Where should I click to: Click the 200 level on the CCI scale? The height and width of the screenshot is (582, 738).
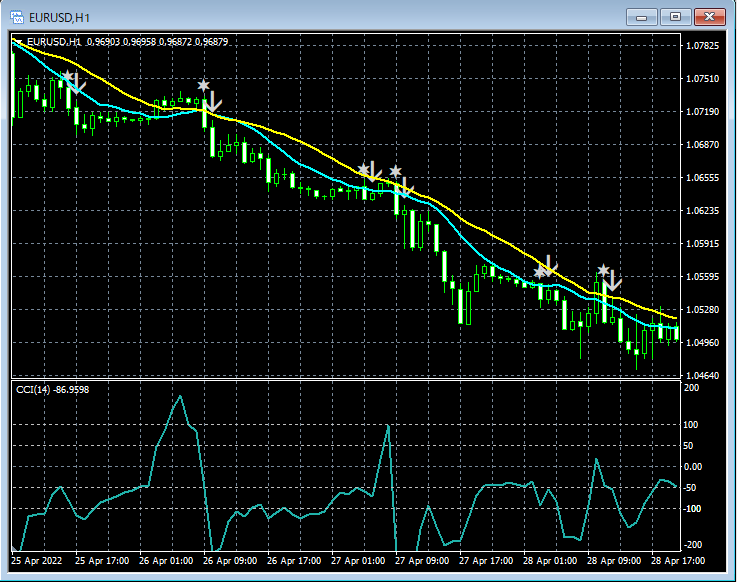tap(691, 388)
